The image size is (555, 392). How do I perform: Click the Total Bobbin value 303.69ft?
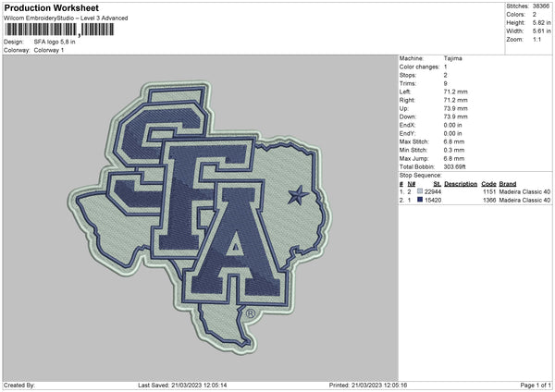(455, 166)
